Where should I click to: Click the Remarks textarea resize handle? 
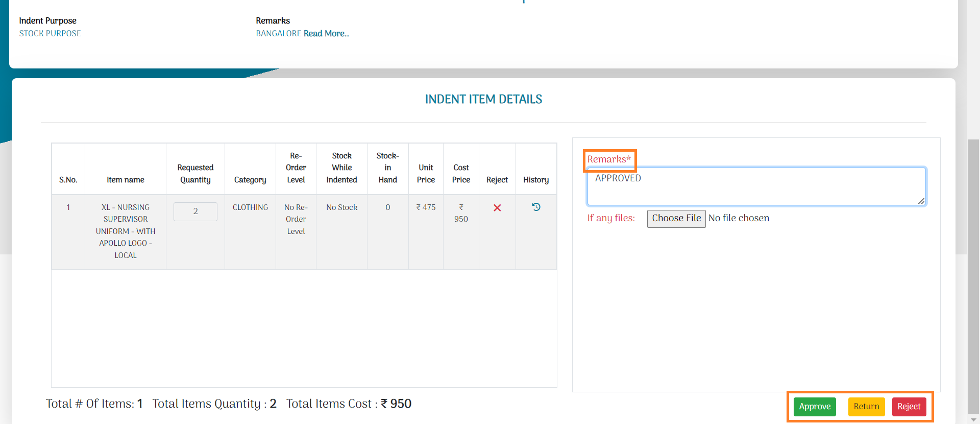coord(921,201)
